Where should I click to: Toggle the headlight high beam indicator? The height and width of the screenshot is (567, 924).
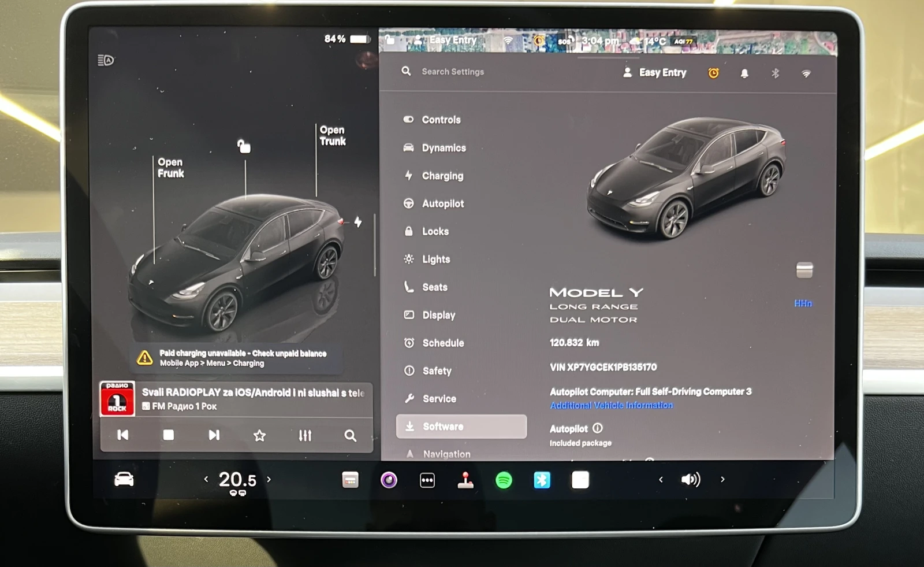click(106, 60)
